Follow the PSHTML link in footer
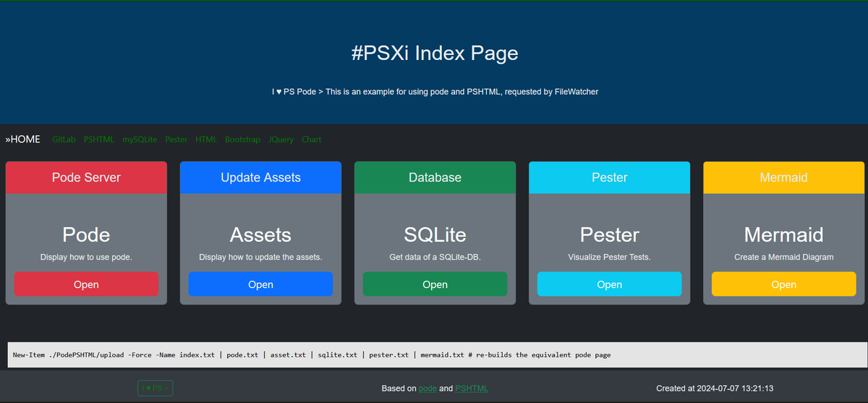This screenshot has height=403, width=868. 472,389
